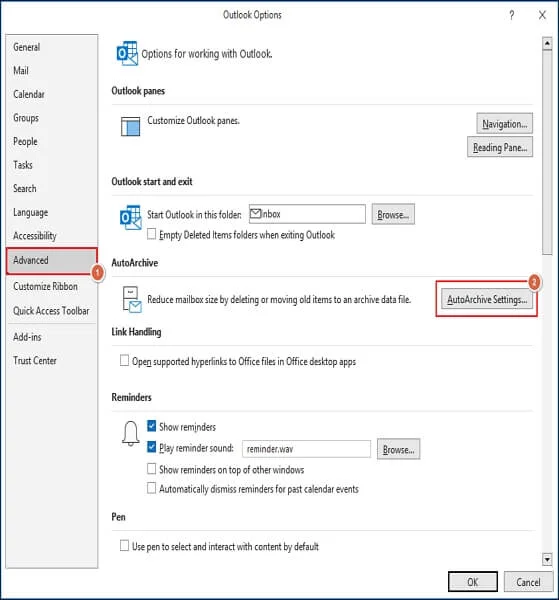
Task: Click the Outlook logo icon beside the Options heading
Action: tap(127, 53)
